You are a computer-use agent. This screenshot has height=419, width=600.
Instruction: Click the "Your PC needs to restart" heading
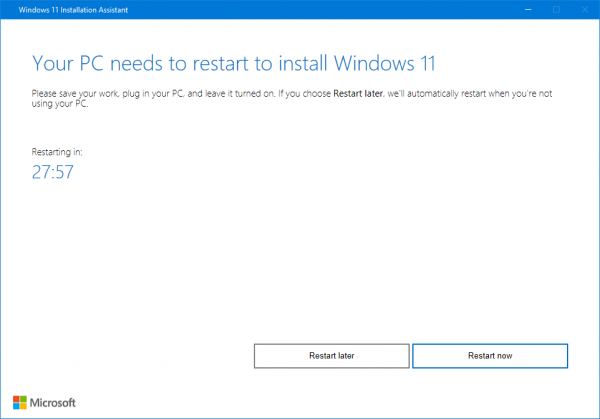pyautogui.click(x=234, y=63)
